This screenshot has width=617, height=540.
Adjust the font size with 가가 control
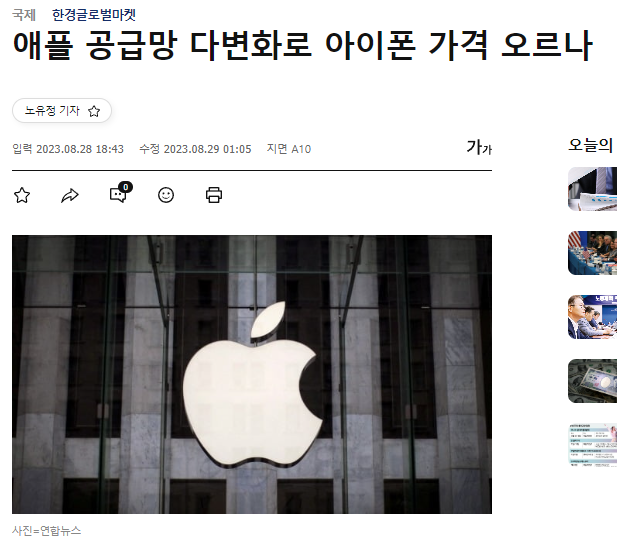pyautogui.click(x=479, y=148)
